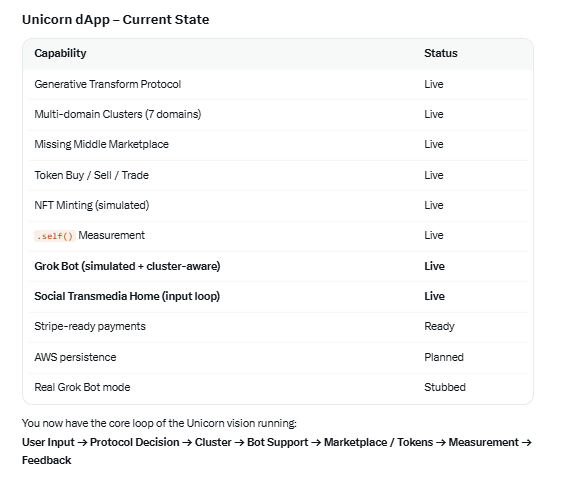Click the Planned status for AWS persistence
The image size is (570, 500).
(443, 357)
